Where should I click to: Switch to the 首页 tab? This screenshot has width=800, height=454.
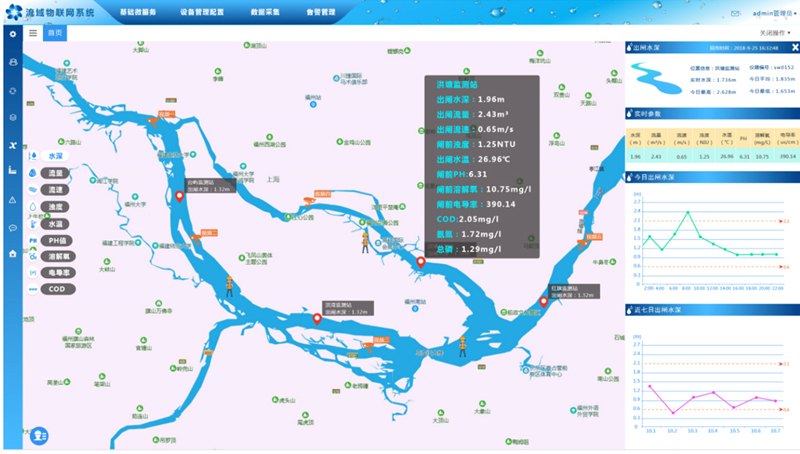click(x=55, y=33)
